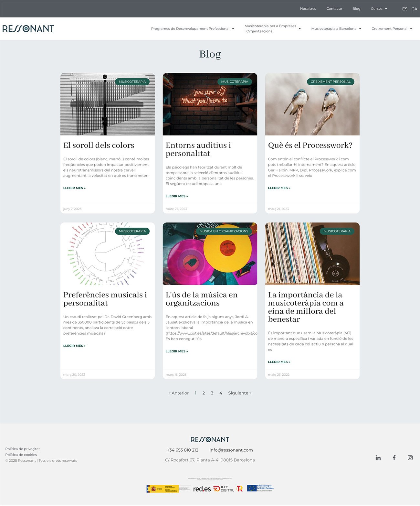The width and height of the screenshot is (420, 506).
Task: Switch language to CA
Action: (x=414, y=9)
